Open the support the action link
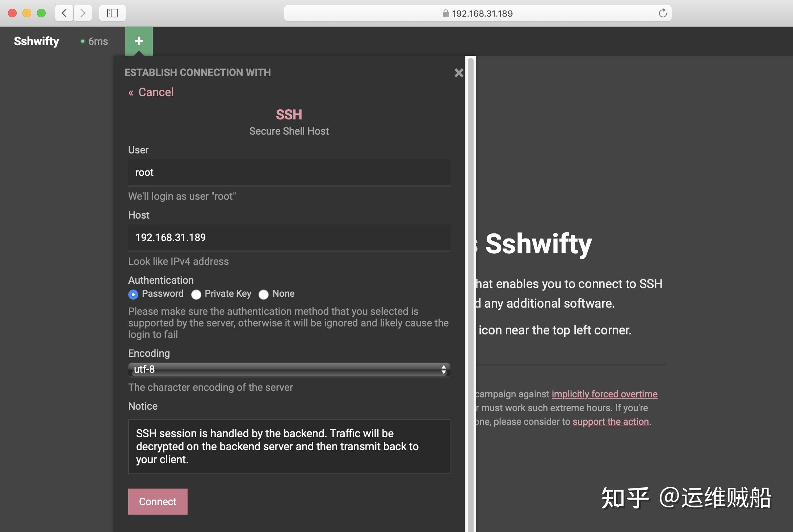This screenshot has height=532, width=793. pyautogui.click(x=611, y=422)
